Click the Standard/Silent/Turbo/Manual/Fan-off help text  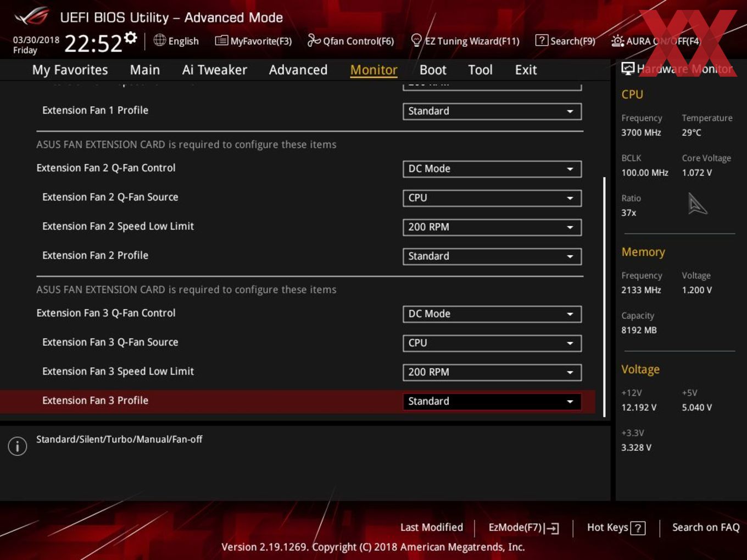119,439
